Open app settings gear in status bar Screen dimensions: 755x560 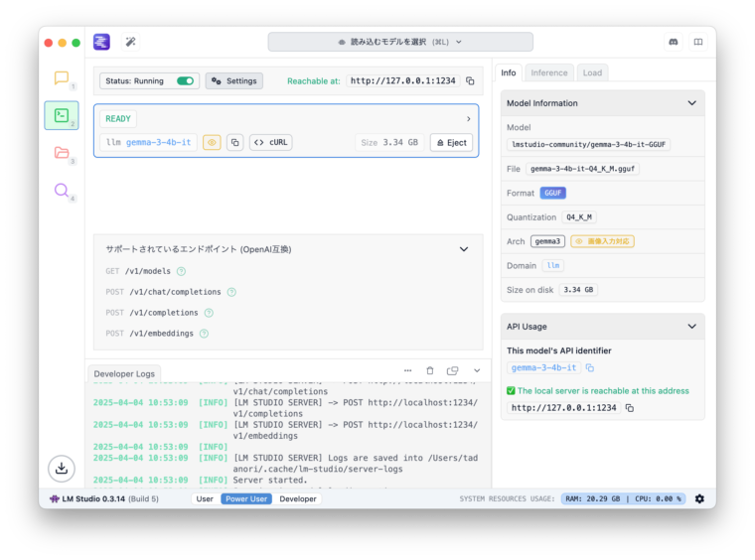click(699, 498)
